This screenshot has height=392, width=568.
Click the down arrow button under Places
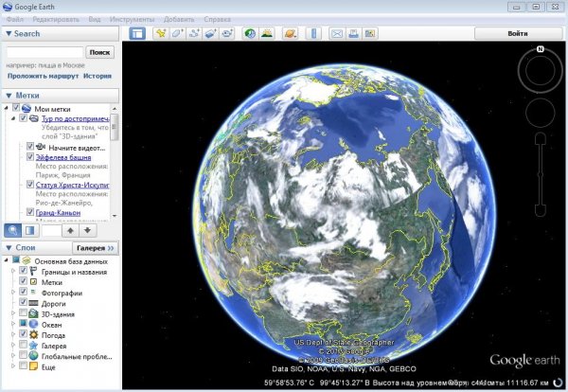tap(88, 230)
